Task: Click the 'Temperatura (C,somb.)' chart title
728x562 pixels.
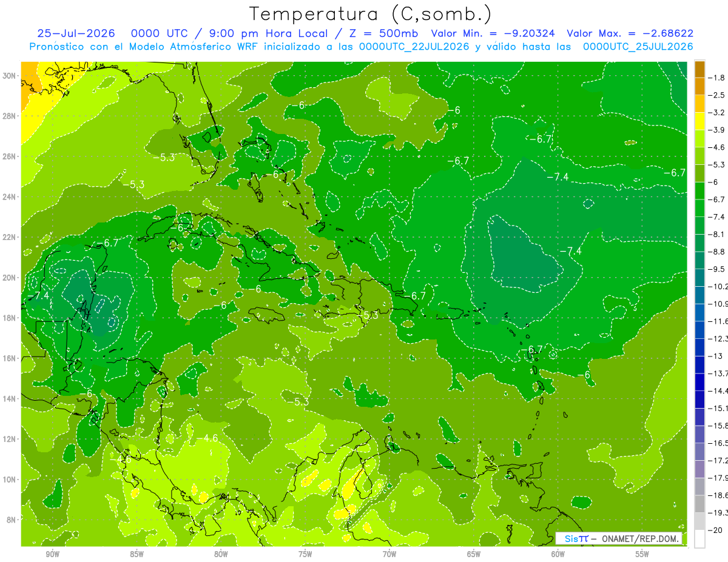Action: [370, 14]
